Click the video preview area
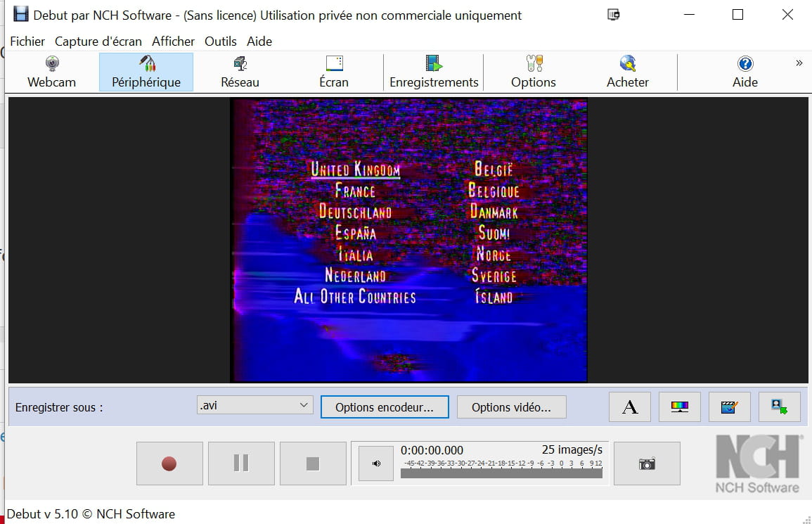812x524 pixels. click(x=408, y=241)
